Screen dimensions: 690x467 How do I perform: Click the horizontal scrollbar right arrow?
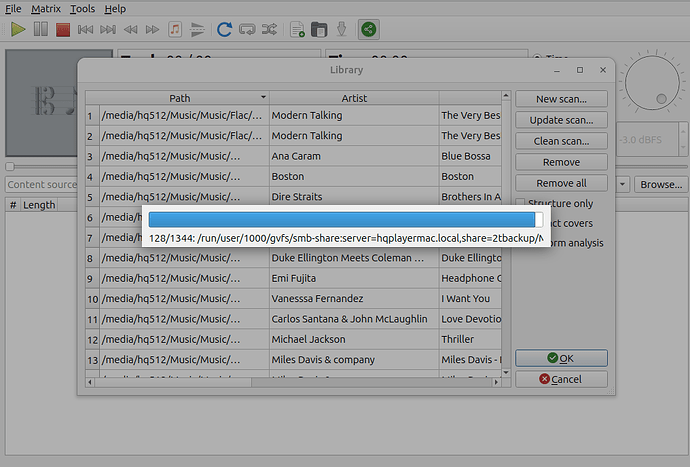coord(496,382)
